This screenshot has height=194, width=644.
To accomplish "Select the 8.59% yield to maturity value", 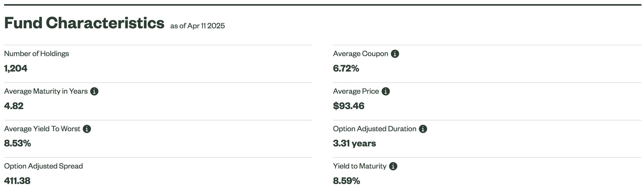I will 346,181.
